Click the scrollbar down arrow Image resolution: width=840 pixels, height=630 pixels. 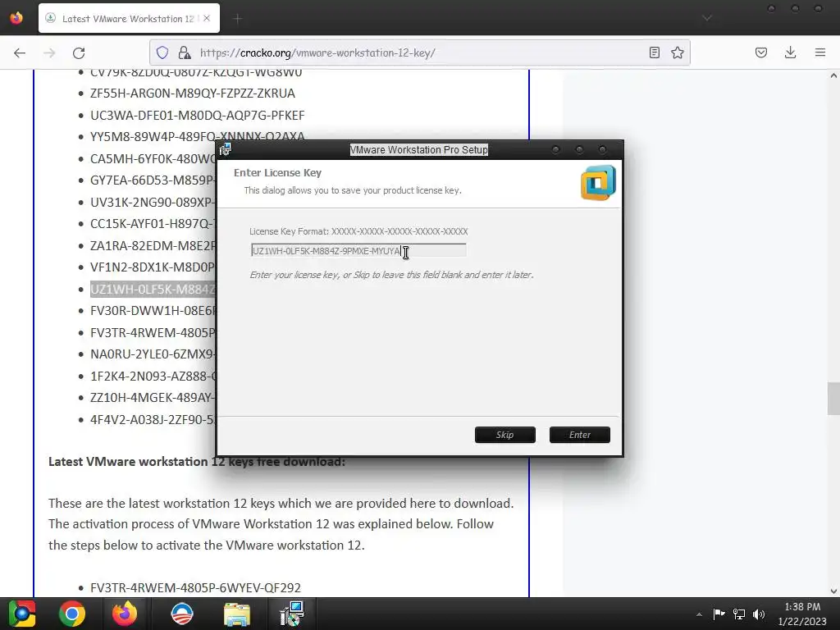(833, 591)
